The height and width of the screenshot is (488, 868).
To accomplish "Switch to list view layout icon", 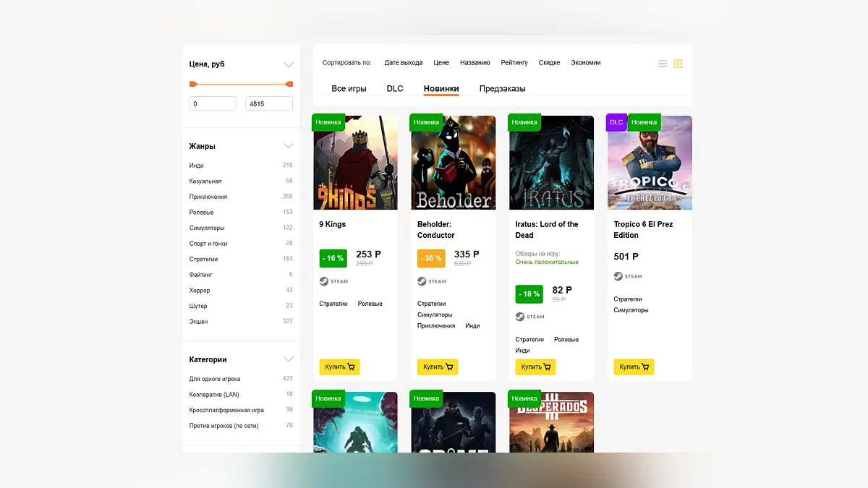I will 663,64.
